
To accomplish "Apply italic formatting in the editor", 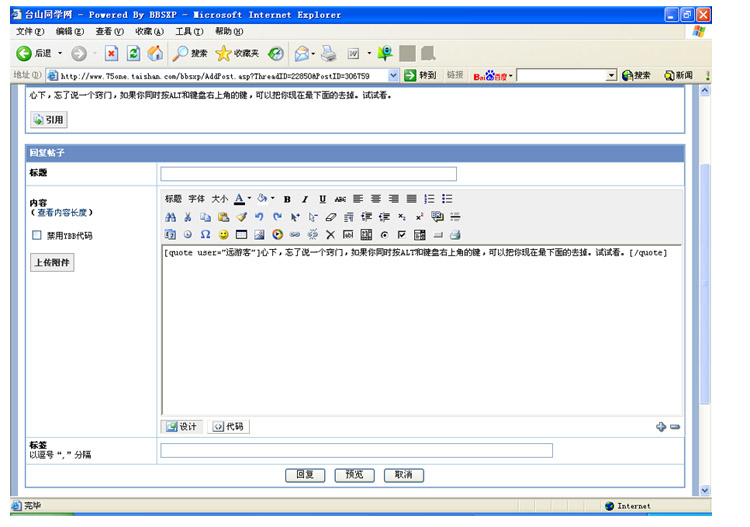I will 305,199.
